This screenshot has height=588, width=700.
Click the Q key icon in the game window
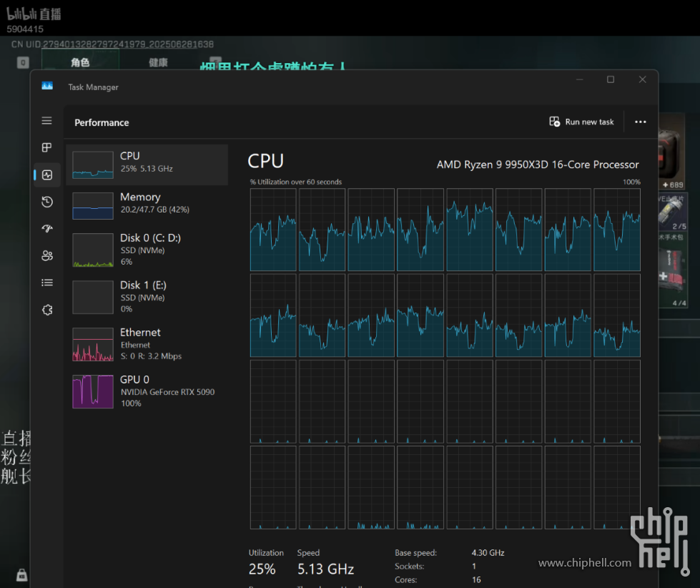(23, 62)
